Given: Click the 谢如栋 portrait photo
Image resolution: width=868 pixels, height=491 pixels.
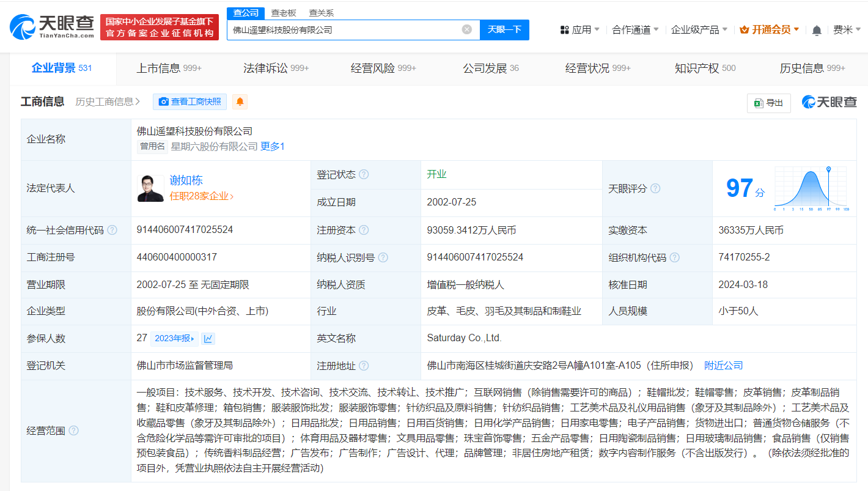Looking at the screenshot, I should [x=150, y=188].
